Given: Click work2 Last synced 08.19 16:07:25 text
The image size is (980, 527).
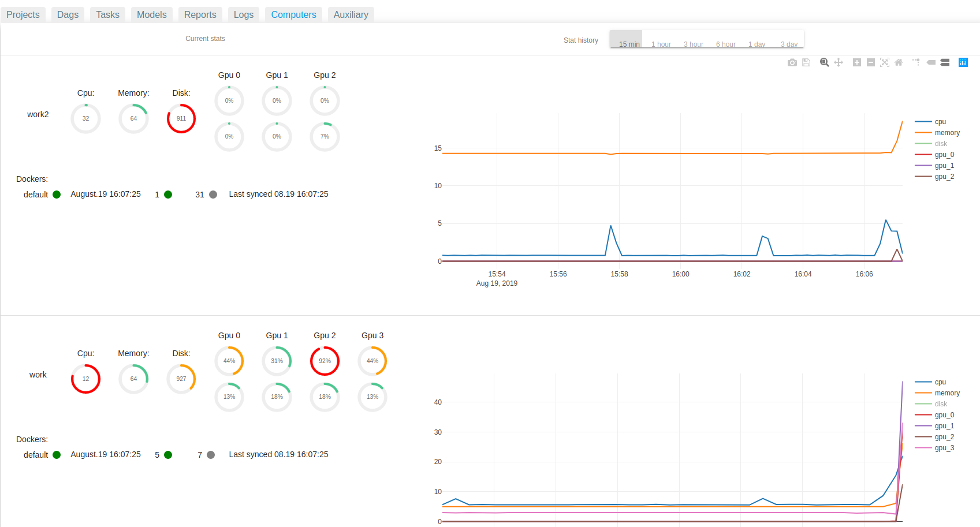Looking at the screenshot, I should pos(278,194).
